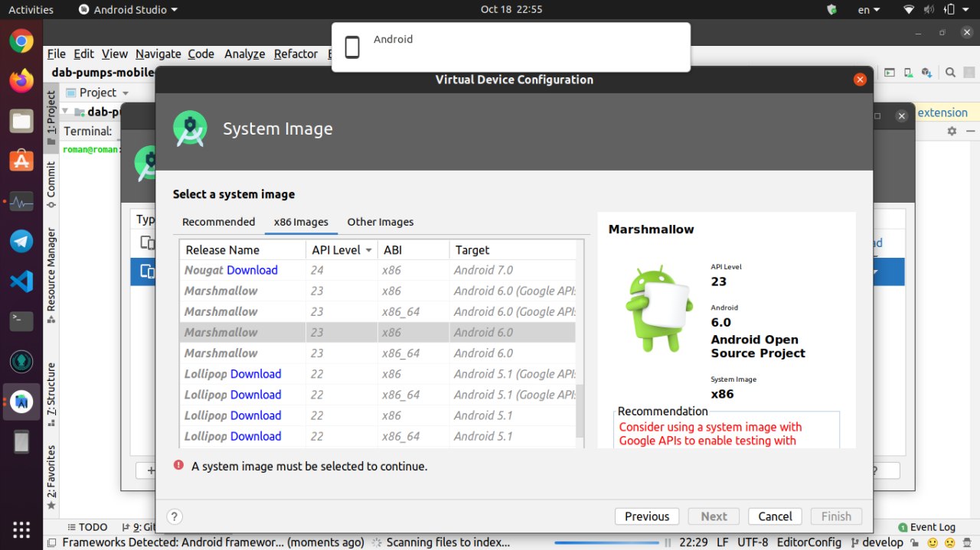Click the muted volume icon

pyautogui.click(x=929, y=9)
